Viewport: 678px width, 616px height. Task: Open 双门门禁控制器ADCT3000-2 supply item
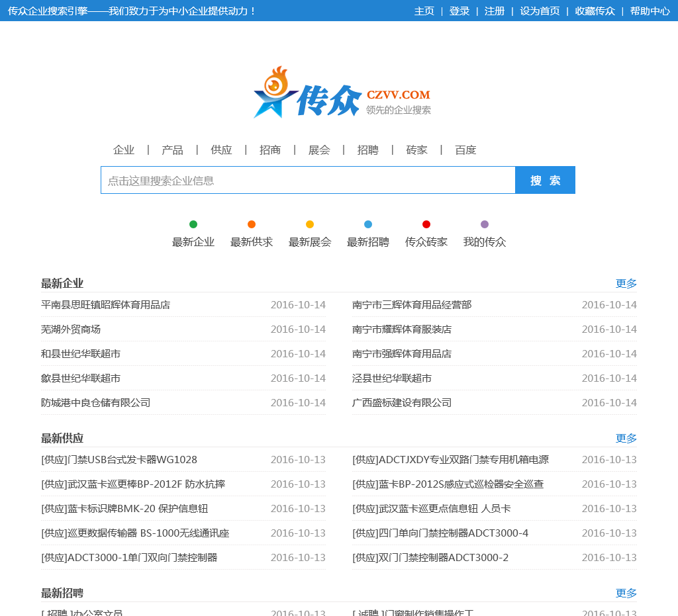430,558
